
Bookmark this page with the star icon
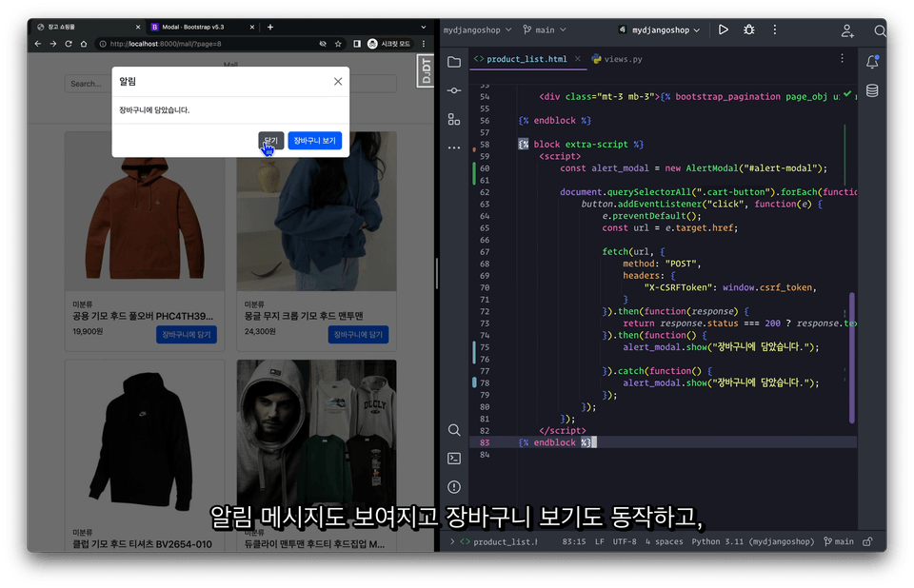[339, 44]
